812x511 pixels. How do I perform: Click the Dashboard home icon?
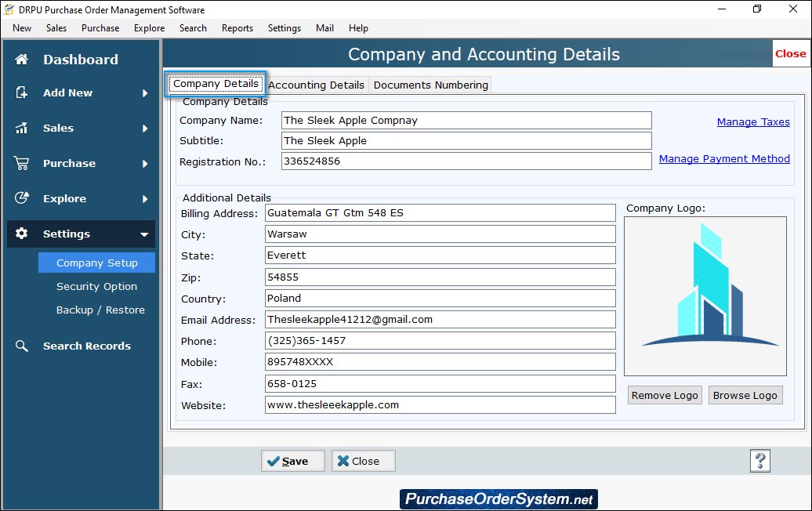coord(21,60)
